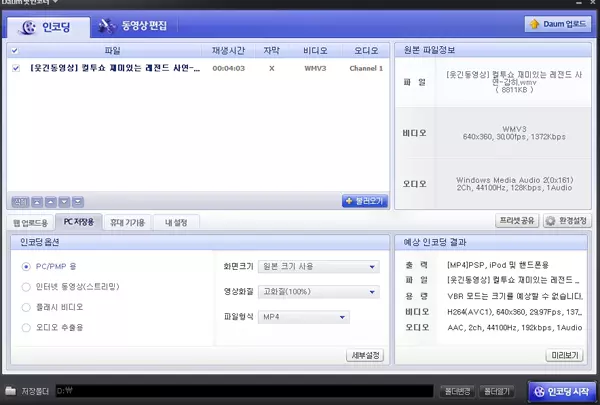
Task: Click the Daum 업로드 button
Action: 558,24
